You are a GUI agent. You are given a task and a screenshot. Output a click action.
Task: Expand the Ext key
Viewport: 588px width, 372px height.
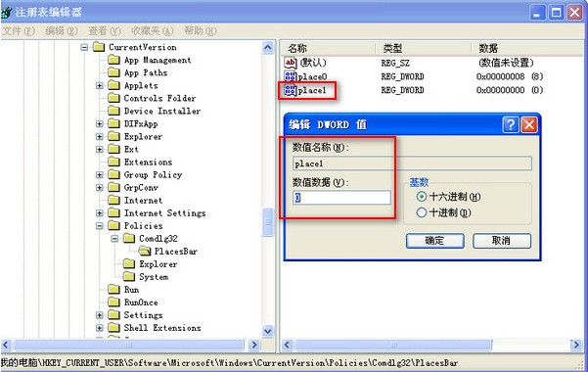point(100,150)
